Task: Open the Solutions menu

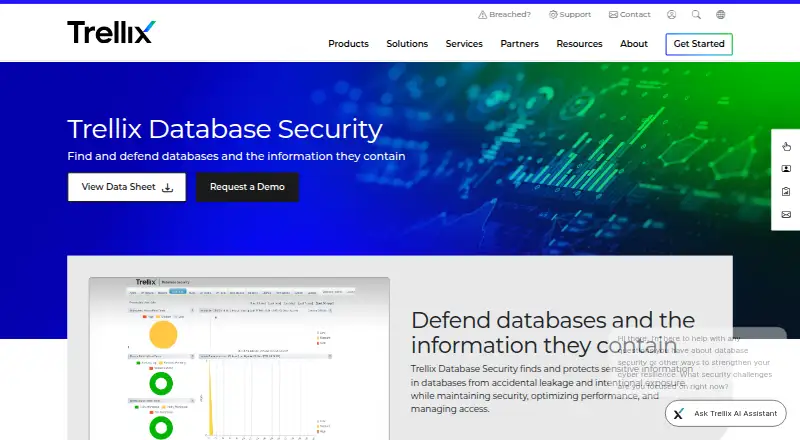Action: point(407,44)
